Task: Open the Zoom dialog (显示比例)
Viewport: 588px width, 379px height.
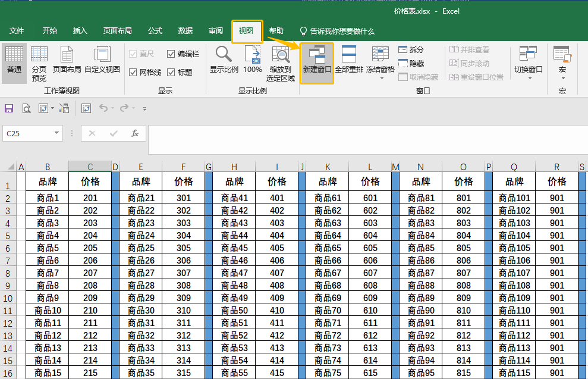Action: tap(224, 59)
